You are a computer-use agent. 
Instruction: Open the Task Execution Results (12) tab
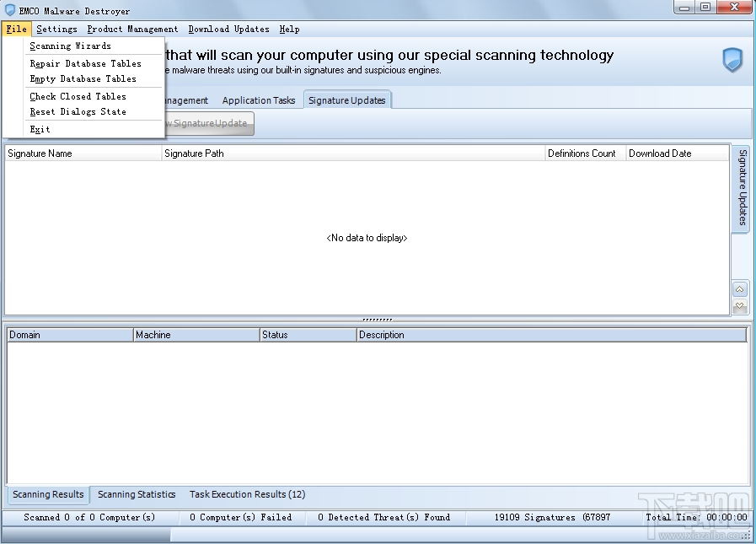coord(247,494)
